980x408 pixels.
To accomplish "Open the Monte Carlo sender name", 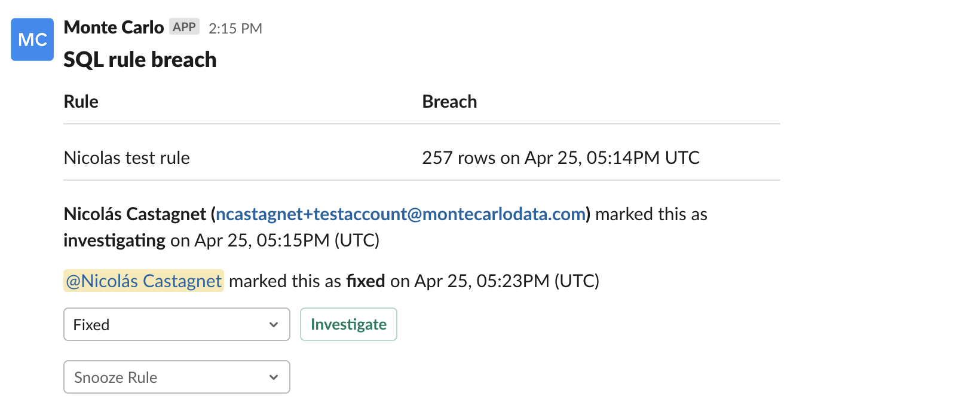I will point(114,28).
